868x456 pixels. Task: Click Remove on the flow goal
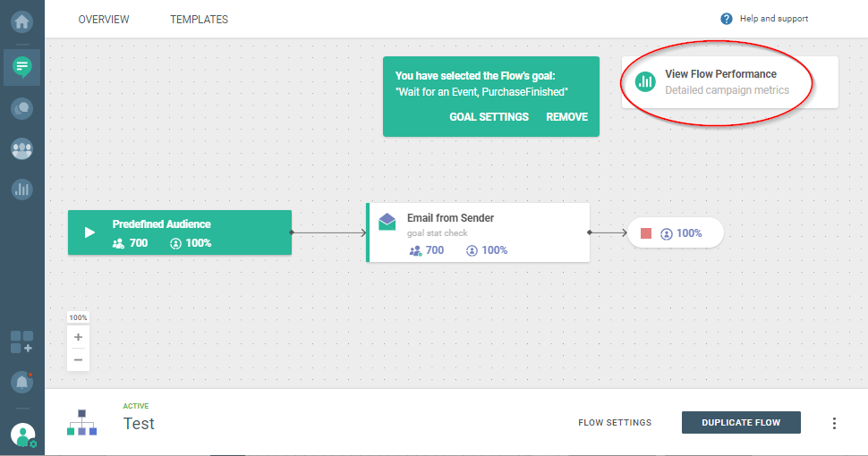(566, 117)
